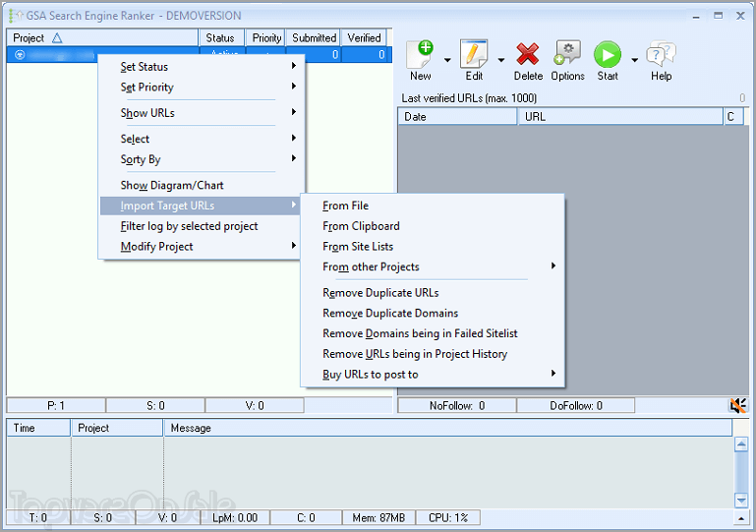Minimize the GSA Search Engine Ranker window
The height and width of the screenshot is (532, 756).
(x=696, y=16)
